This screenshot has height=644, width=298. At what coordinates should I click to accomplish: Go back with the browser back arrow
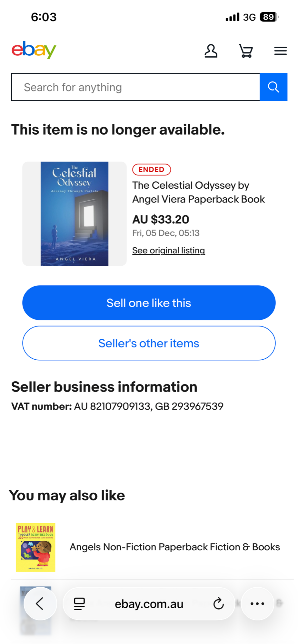[x=40, y=604]
